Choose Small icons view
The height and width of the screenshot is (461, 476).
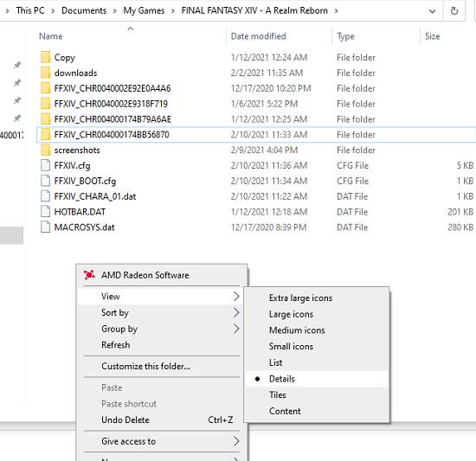tap(316, 346)
